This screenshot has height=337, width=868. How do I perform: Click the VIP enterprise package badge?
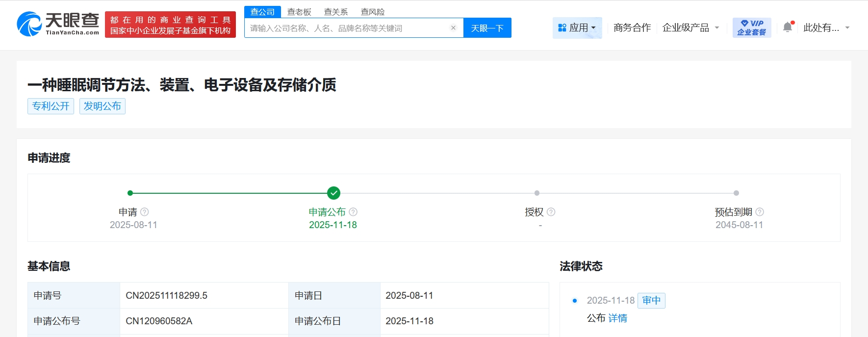(x=751, y=28)
